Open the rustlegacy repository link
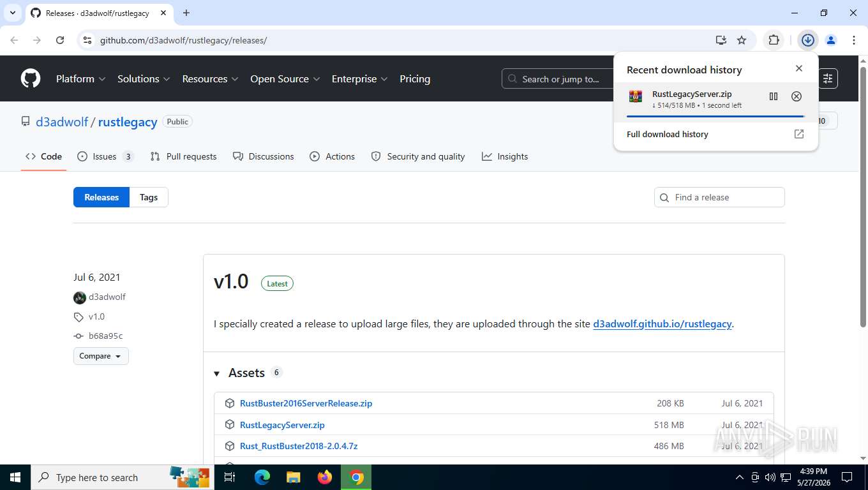 [x=128, y=122]
